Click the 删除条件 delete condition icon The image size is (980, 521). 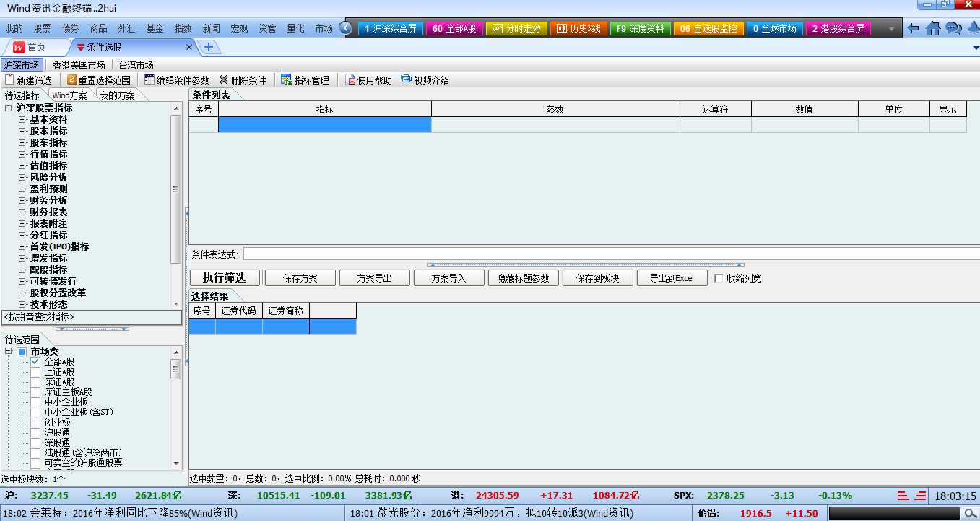click(224, 79)
